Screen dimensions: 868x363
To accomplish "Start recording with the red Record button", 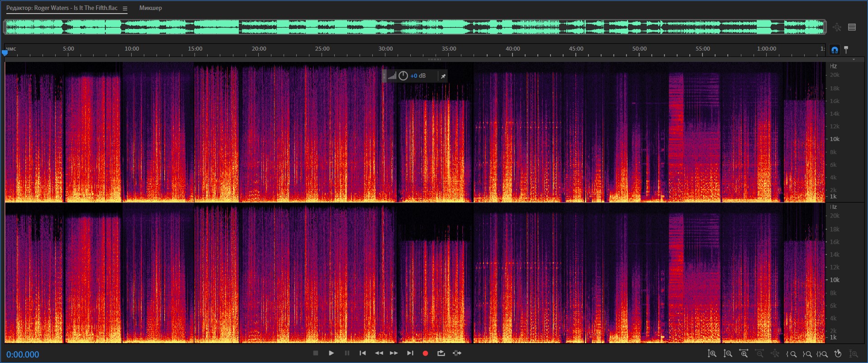I will [425, 354].
